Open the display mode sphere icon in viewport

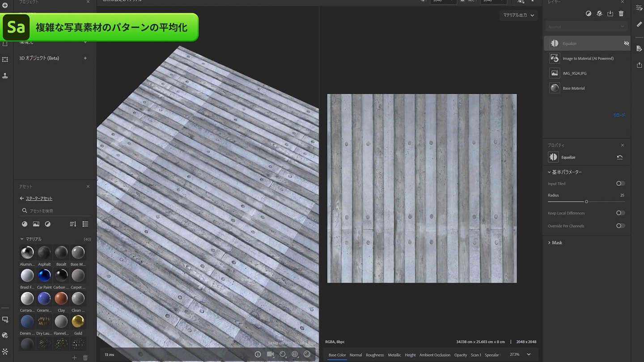[307, 354]
